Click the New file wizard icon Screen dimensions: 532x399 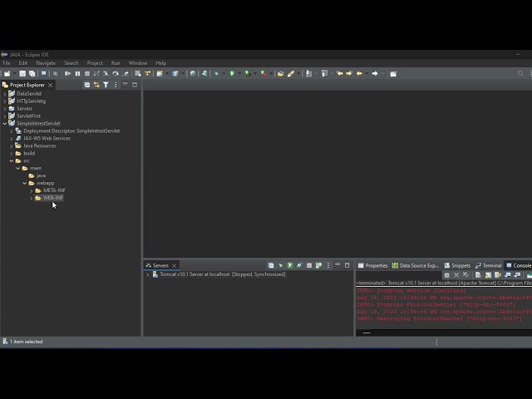(7, 74)
